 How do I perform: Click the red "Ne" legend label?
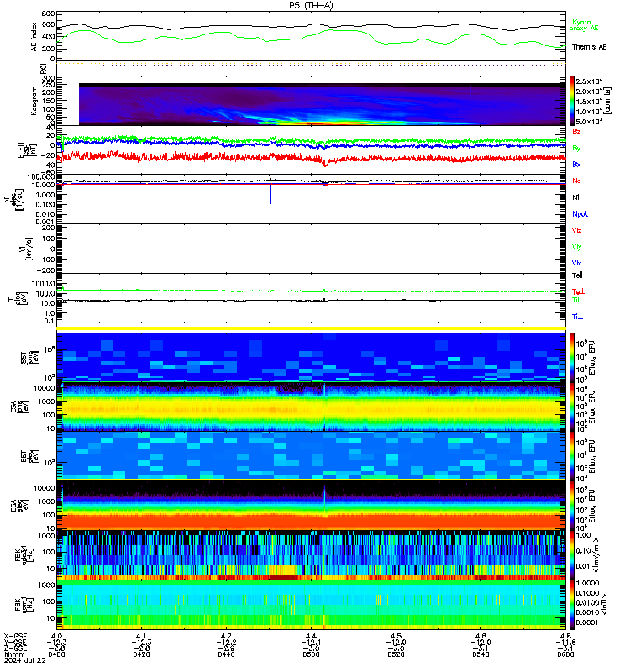pyautogui.click(x=576, y=181)
